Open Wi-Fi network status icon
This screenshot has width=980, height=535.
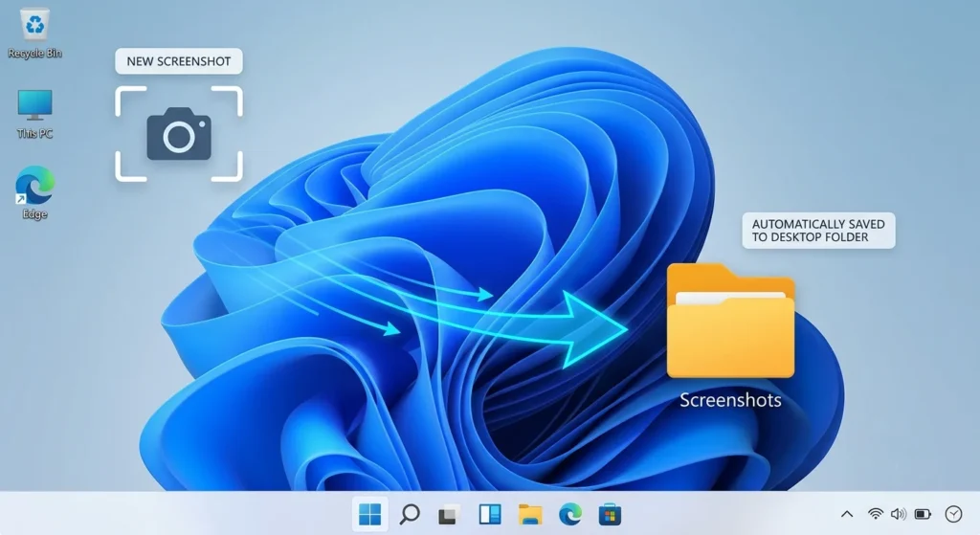[x=876, y=514]
